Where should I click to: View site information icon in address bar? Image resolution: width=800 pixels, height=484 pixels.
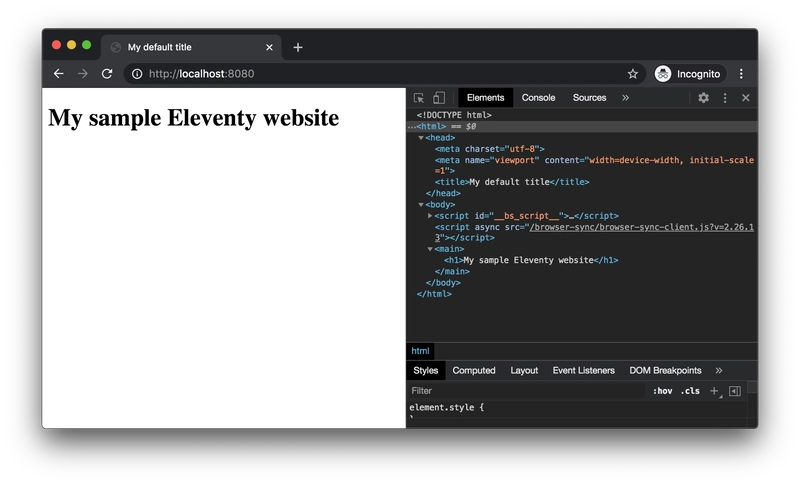[137, 74]
